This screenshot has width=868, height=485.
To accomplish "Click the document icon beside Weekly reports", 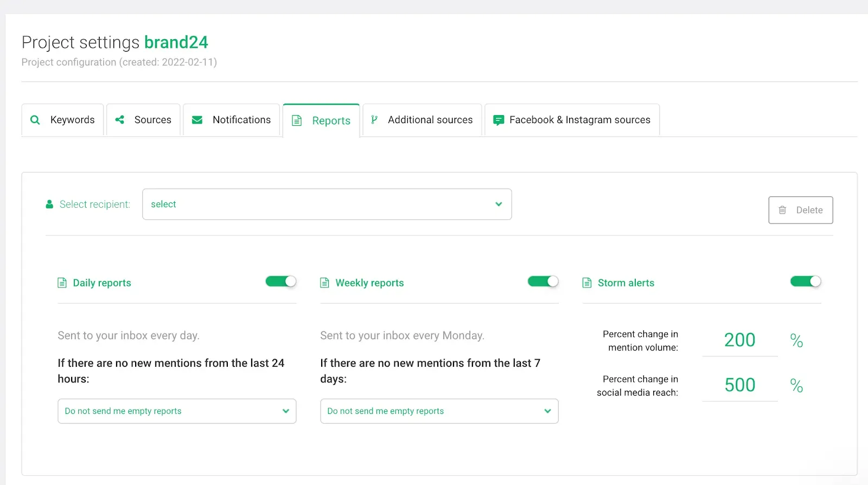I will [x=324, y=283].
